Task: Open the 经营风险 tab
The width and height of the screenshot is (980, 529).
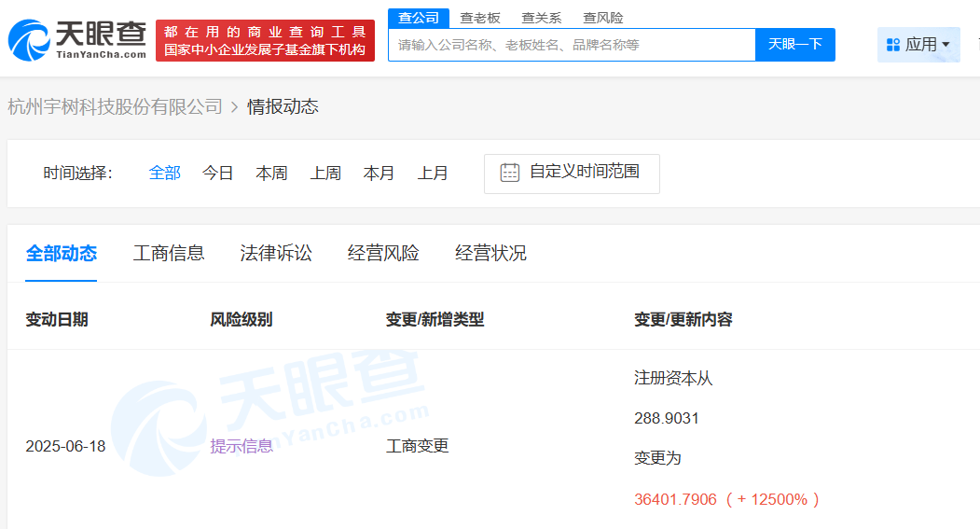Action: click(x=383, y=253)
